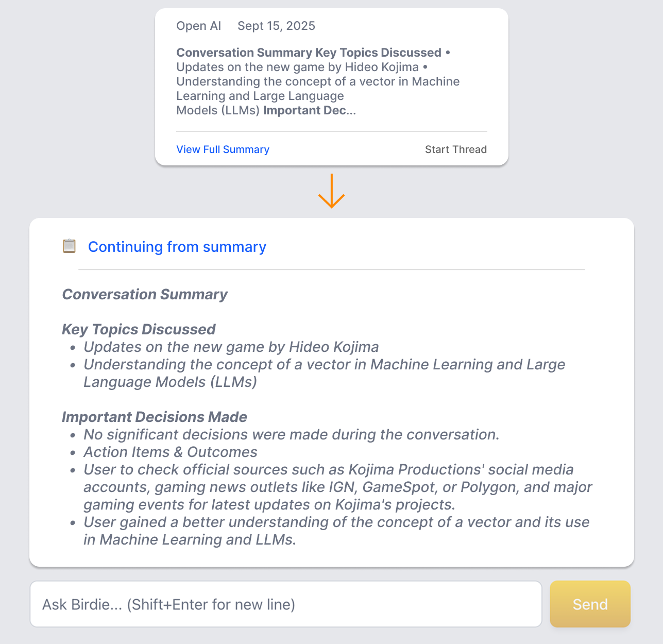Image resolution: width=663 pixels, height=644 pixels.
Task: Click the No significant decisions bullet
Action: (292, 434)
